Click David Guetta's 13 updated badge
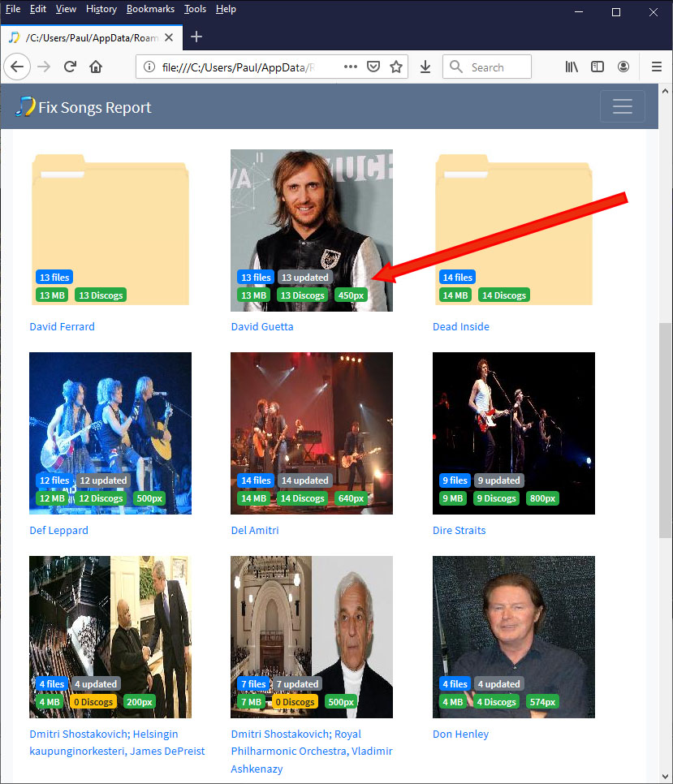This screenshot has height=784, width=673. 305,278
